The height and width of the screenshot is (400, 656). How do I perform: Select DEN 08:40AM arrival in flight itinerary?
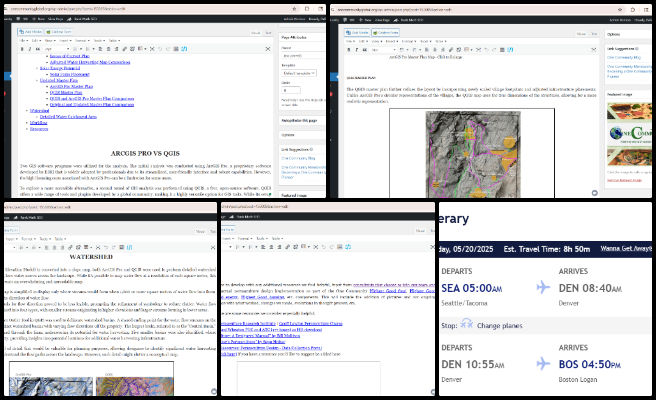tap(590, 288)
